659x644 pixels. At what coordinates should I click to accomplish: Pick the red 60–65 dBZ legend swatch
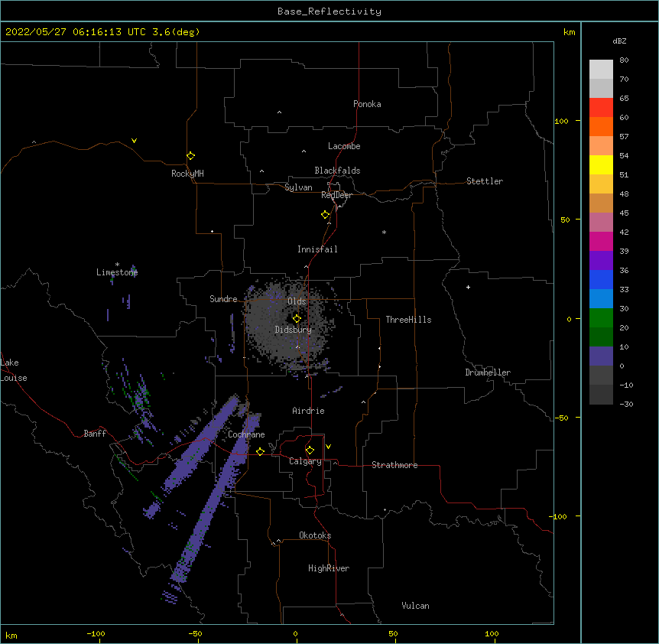(x=601, y=107)
